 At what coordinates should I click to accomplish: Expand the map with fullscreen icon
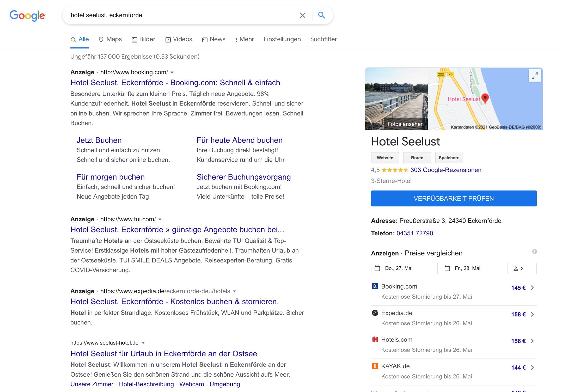point(535,76)
